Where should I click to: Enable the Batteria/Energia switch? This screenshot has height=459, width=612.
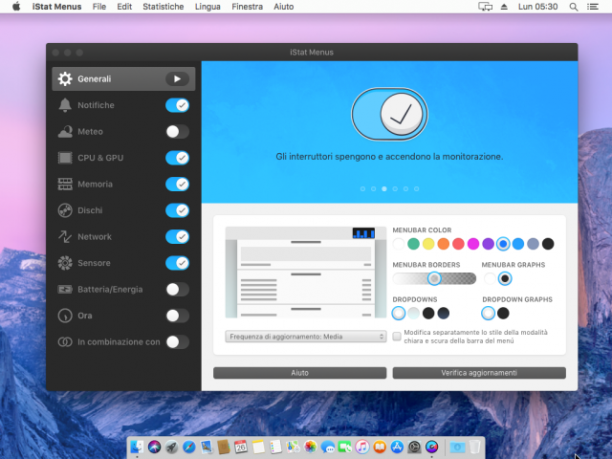[177, 289]
